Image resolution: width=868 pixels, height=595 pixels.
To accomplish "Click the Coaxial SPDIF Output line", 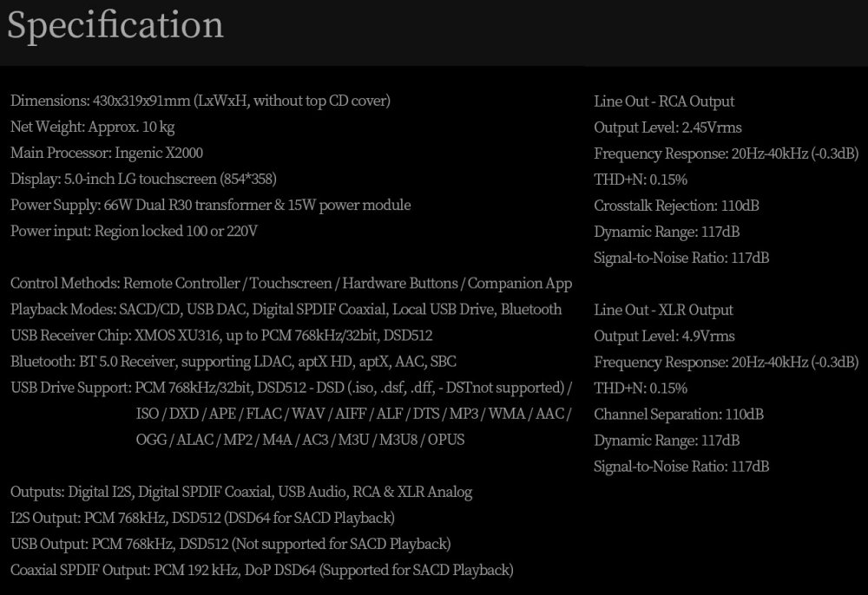I will point(261,570).
